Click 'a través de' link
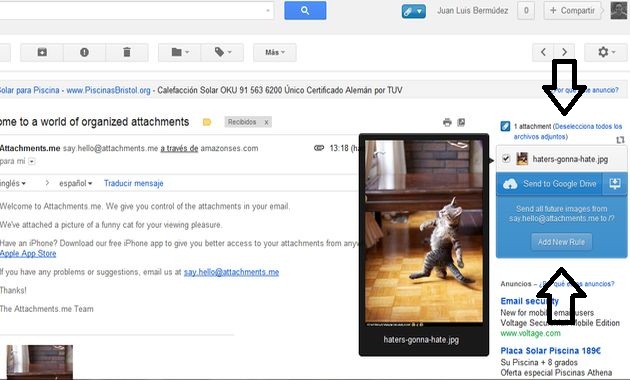The width and height of the screenshot is (630, 380). pos(179,148)
